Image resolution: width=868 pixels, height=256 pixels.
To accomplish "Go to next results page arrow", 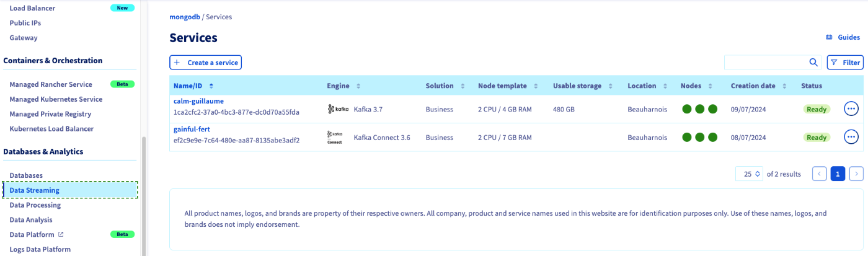I will (856, 174).
